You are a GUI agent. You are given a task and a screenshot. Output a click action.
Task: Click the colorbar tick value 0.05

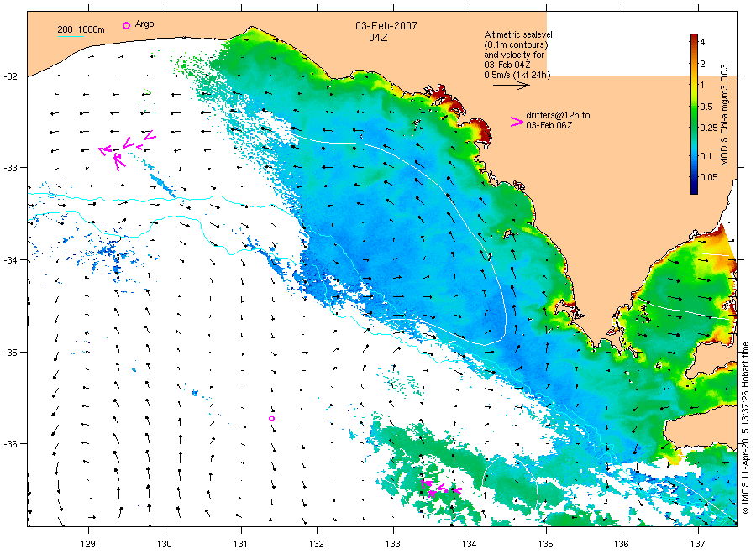709,177
